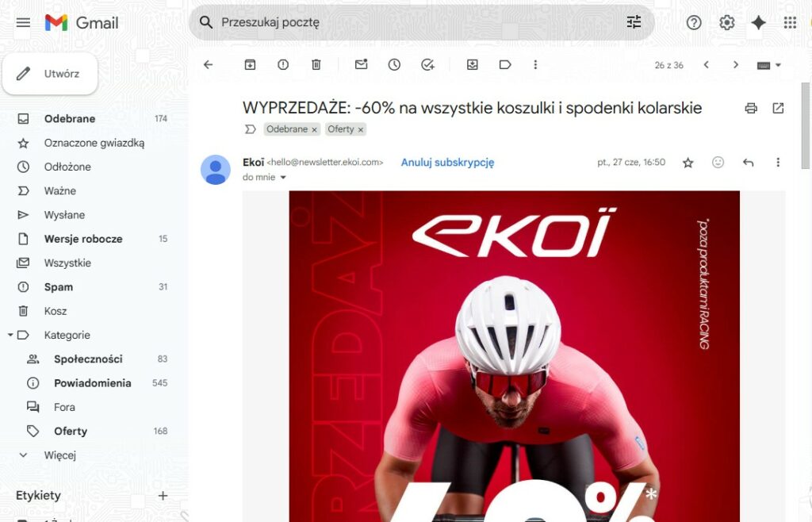
Task: Go to newer email arrow
Action: pyautogui.click(x=706, y=65)
